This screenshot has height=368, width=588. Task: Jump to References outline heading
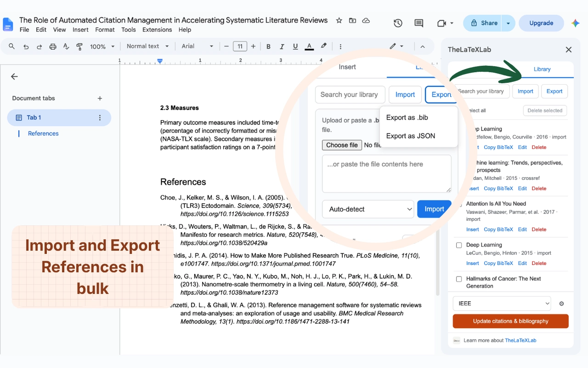(x=43, y=134)
